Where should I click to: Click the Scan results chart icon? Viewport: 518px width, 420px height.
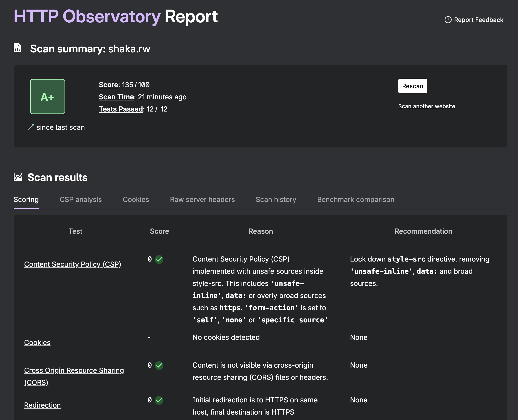click(x=18, y=177)
